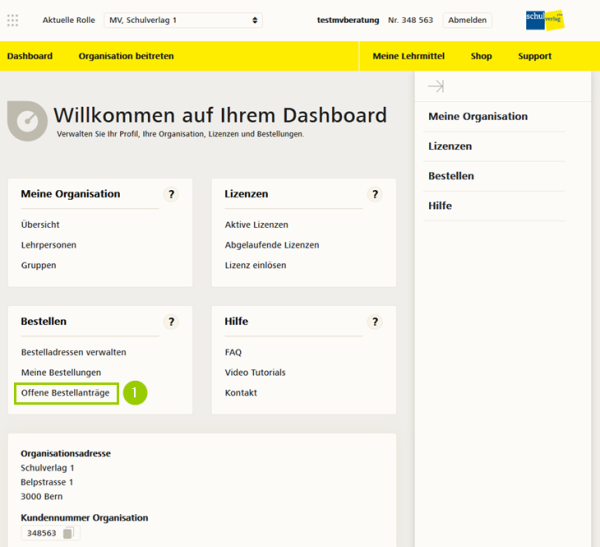This screenshot has width=600, height=547.
Task: Expand Lizenzen in right sidebar
Action: [450, 146]
